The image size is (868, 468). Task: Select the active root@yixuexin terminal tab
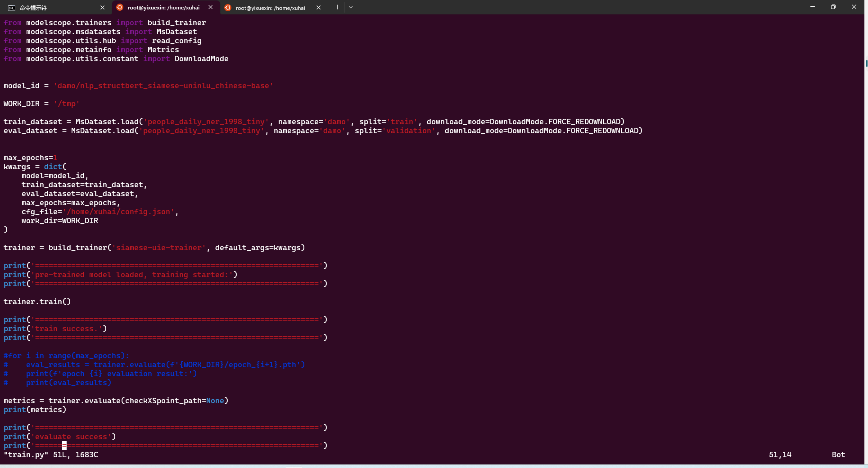pos(164,8)
